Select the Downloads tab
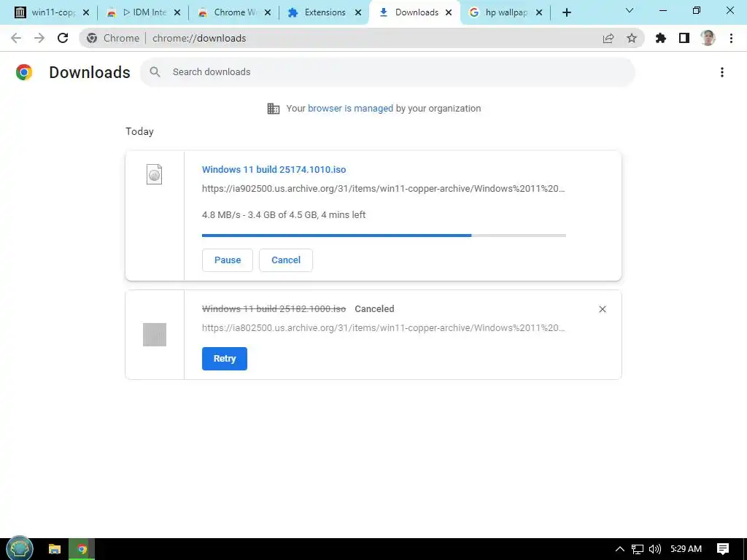 [x=413, y=12]
